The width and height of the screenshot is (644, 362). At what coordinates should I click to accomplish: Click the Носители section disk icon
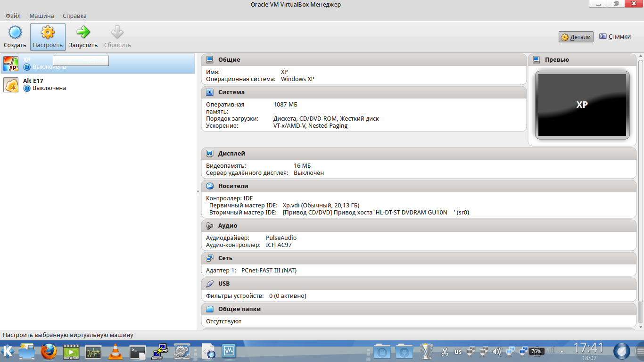(x=210, y=186)
